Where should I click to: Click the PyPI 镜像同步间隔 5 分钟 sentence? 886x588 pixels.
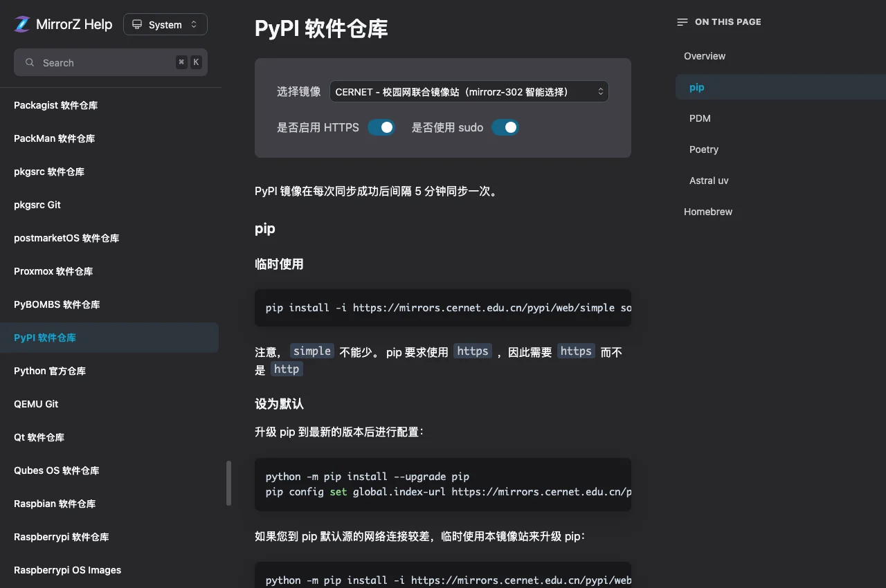point(377,192)
